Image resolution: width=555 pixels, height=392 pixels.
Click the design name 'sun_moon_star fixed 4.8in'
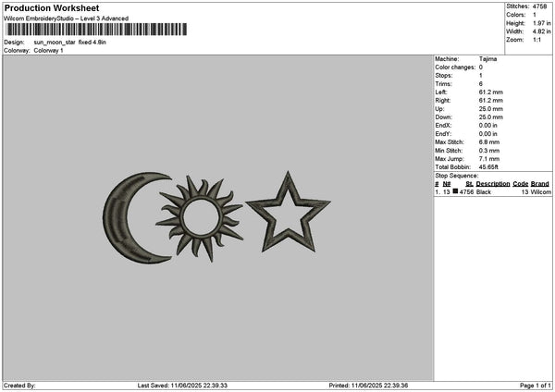[x=70, y=43]
